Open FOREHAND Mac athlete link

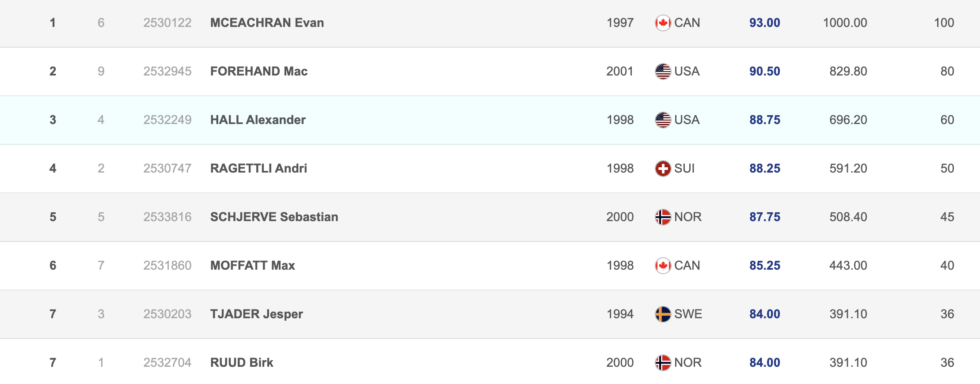[259, 72]
